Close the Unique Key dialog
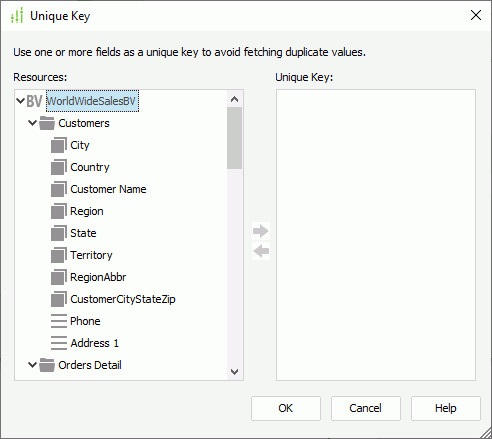492x439 pixels. pos(476,15)
